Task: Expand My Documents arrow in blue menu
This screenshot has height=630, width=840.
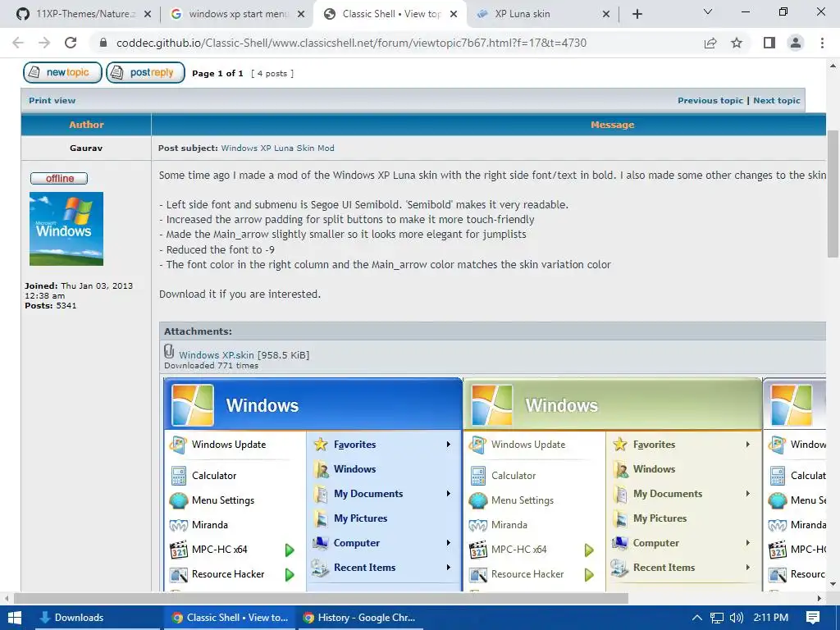Action: [x=448, y=494]
